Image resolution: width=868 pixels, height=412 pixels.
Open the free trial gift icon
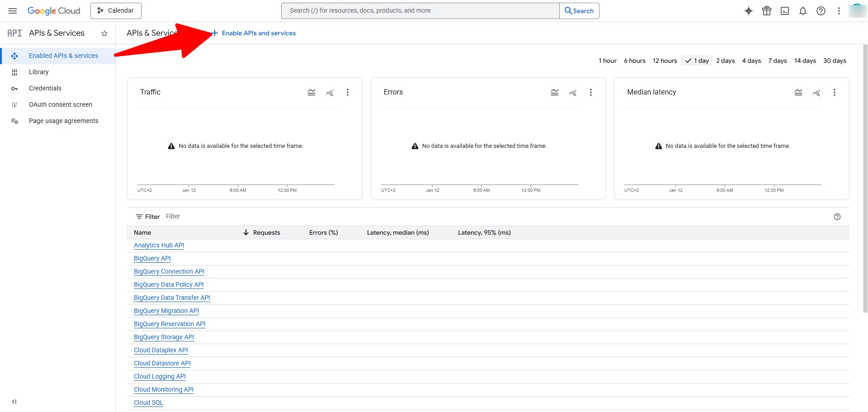(x=767, y=11)
